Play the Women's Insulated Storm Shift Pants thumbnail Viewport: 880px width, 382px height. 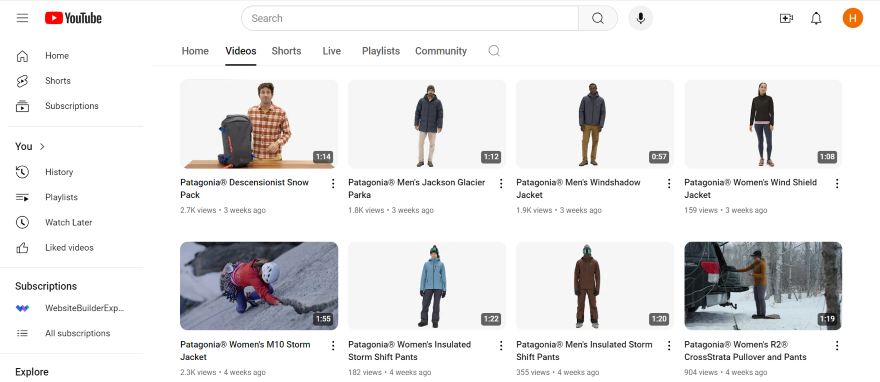(427, 286)
